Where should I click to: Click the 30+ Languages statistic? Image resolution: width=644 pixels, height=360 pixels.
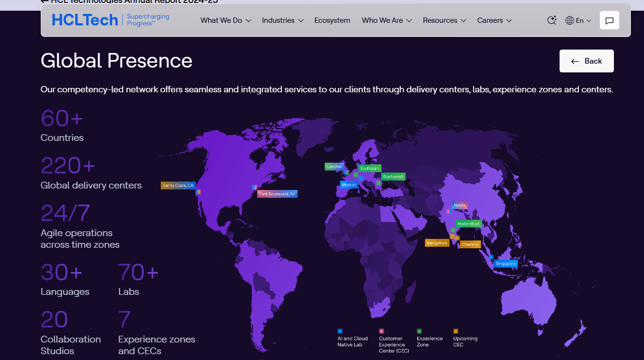[65, 279]
